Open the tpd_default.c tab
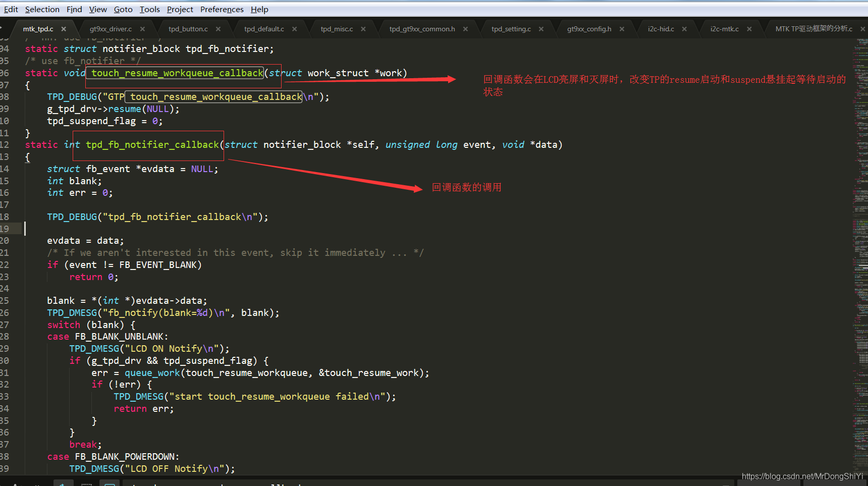The image size is (868, 486). (264, 29)
